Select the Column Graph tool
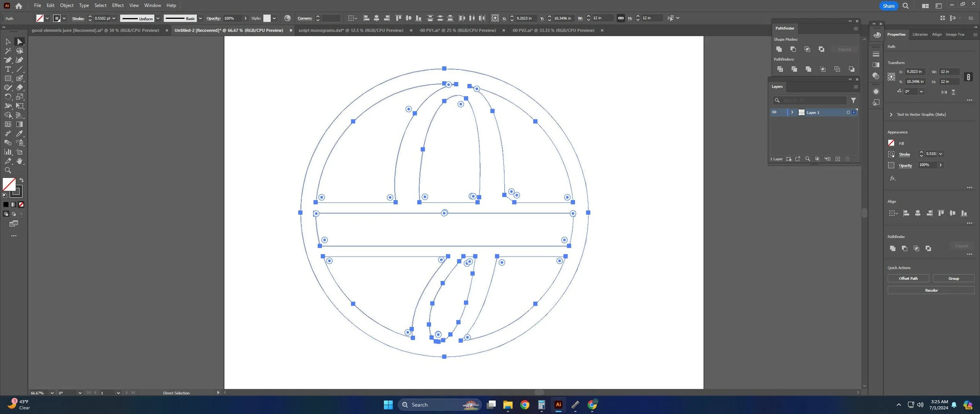The image size is (980, 414). 8,152
